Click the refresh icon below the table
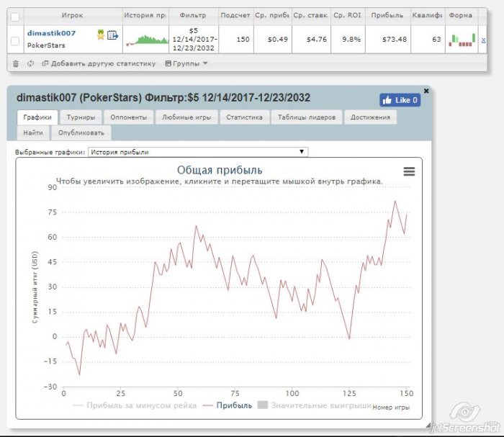Screen dimensions: 504x437 pyautogui.click(x=30, y=63)
